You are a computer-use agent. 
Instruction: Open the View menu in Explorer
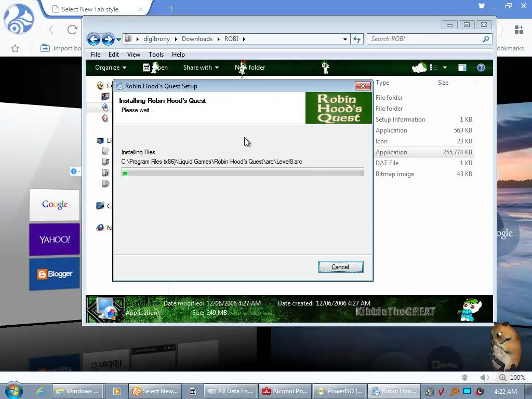[134, 54]
